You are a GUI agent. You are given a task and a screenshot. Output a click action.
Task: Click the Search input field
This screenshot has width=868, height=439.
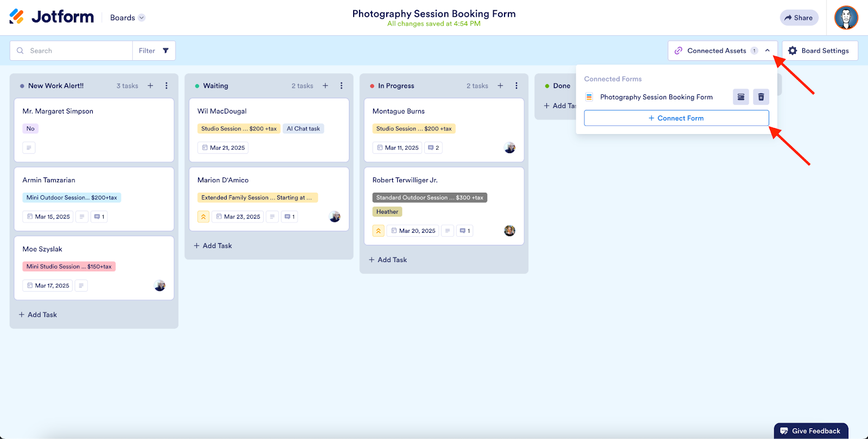point(76,50)
